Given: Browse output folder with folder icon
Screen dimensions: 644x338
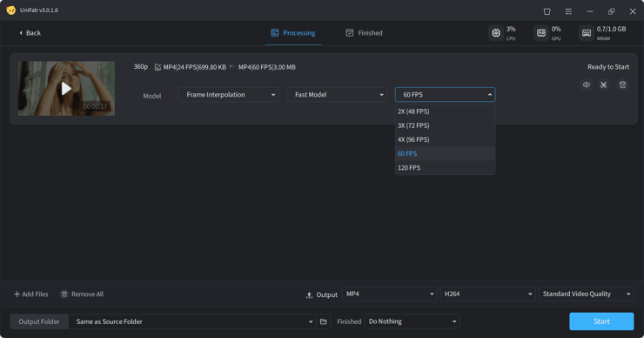Looking at the screenshot, I should [x=323, y=321].
